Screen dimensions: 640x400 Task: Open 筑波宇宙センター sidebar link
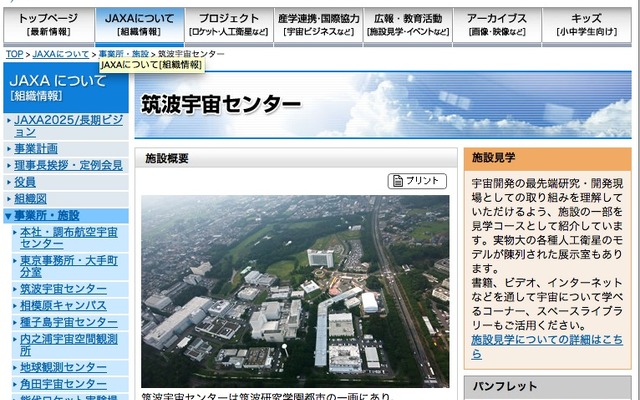(x=63, y=289)
